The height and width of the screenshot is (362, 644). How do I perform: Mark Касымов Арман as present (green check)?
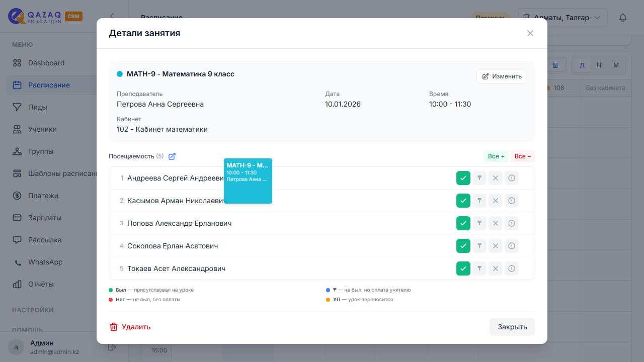(x=463, y=201)
